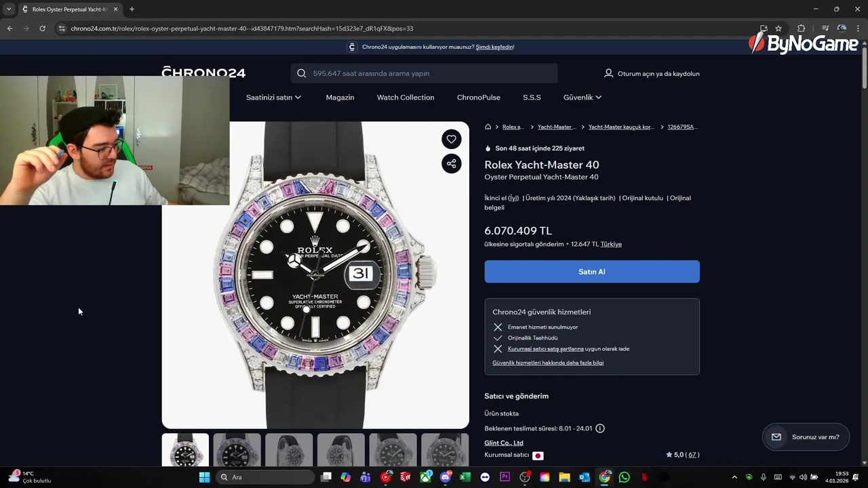Viewport: 868px width, 488px height.
Task: Select the fifth watch thumbnail
Action: point(393,450)
